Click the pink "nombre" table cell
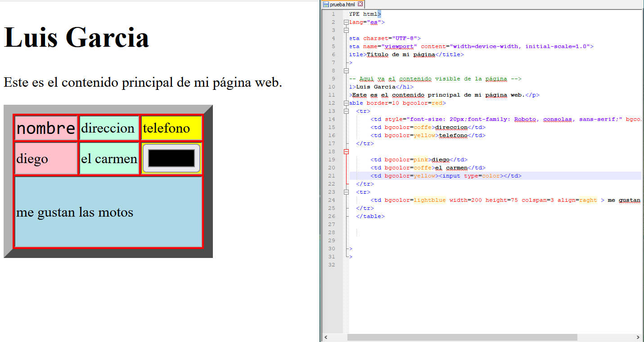 click(46, 128)
